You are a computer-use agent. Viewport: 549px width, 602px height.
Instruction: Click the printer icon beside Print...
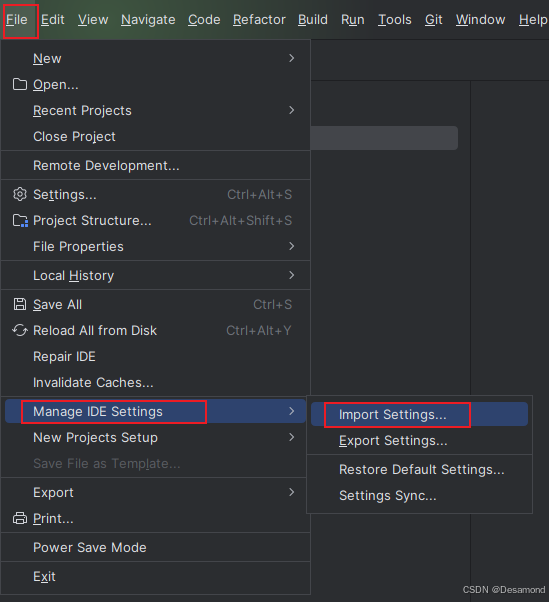click(x=20, y=518)
